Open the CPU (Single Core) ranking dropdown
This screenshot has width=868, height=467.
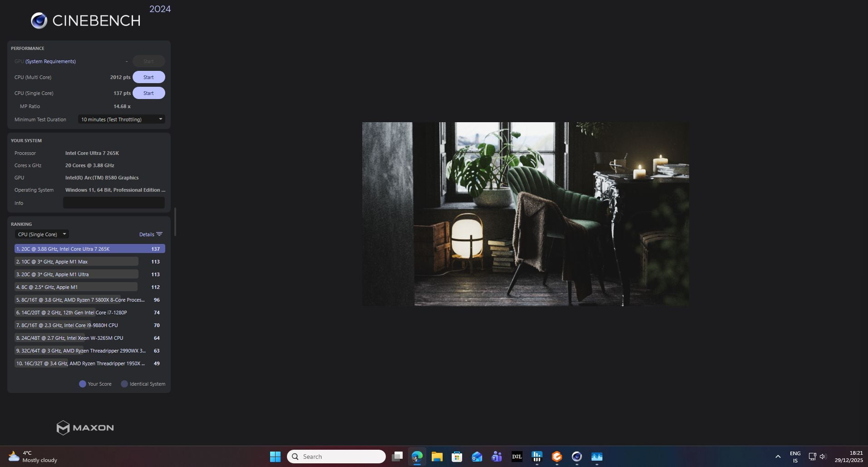(x=42, y=234)
